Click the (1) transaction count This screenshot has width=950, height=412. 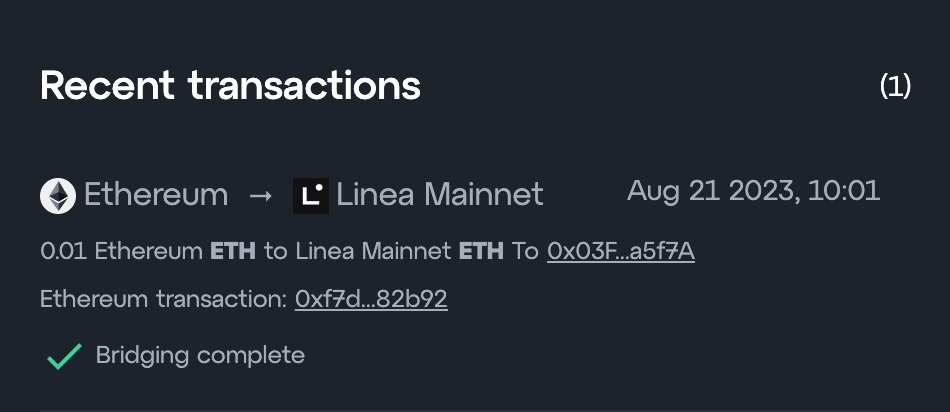coord(895,86)
